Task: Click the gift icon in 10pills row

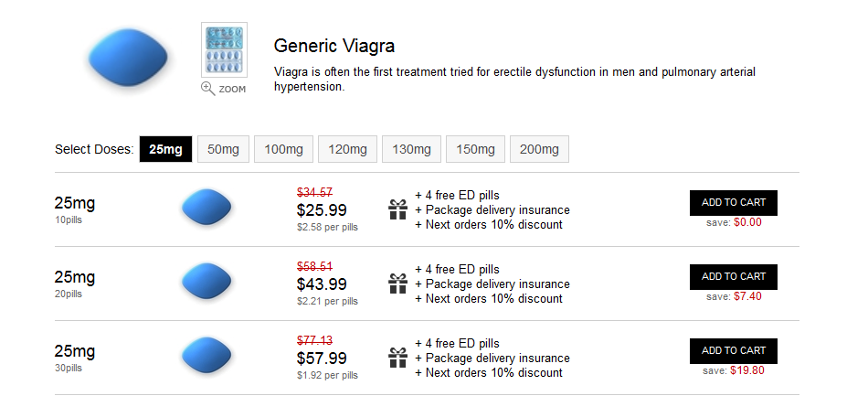Action: [x=397, y=210]
